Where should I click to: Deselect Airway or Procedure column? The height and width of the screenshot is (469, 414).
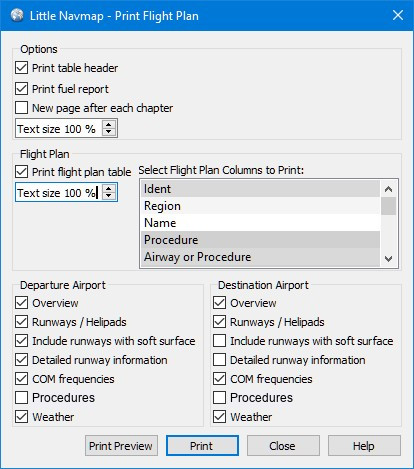tap(260, 257)
